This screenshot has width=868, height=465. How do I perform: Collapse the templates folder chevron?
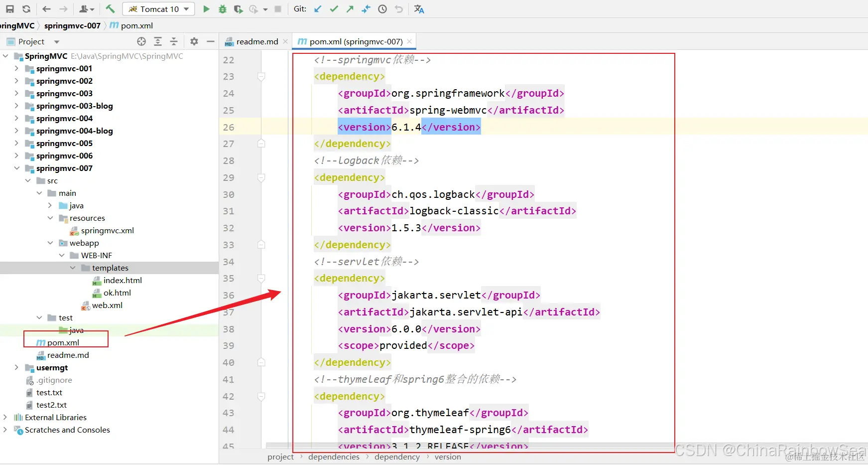click(x=73, y=268)
